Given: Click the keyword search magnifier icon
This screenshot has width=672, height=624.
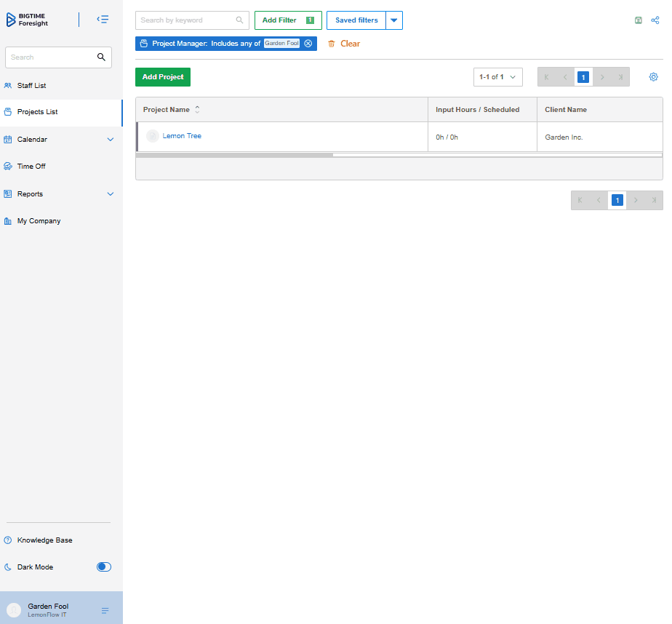Looking at the screenshot, I should click(239, 20).
